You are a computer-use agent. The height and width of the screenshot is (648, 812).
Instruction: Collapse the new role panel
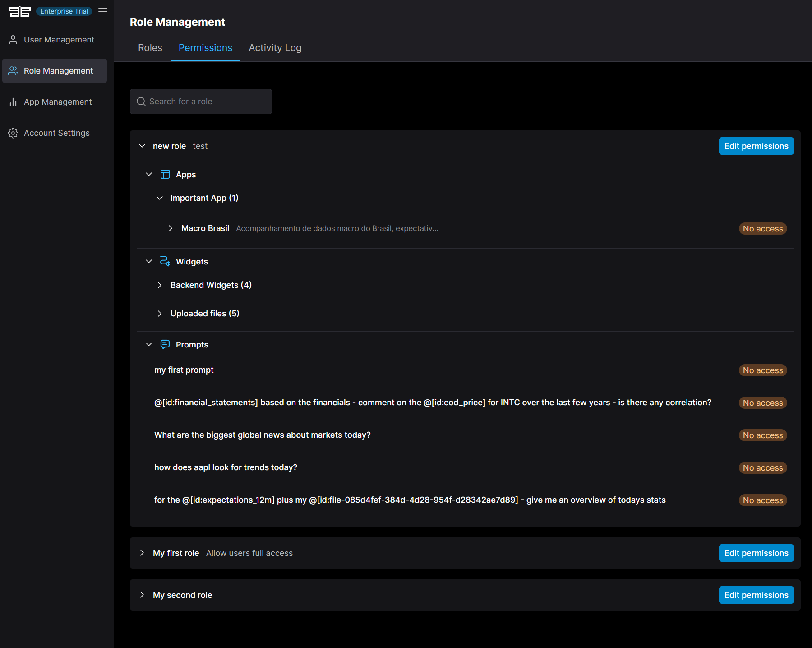(x=142, y=146)
